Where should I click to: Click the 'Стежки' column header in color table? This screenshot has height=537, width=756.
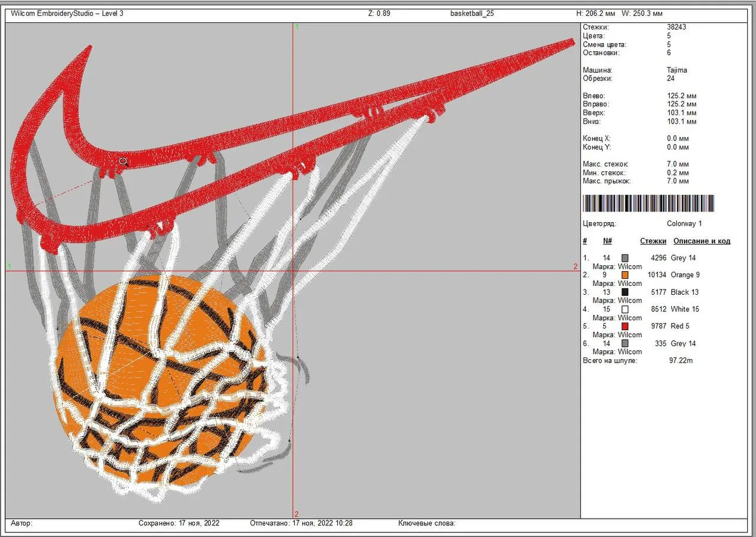coord(653,241)
